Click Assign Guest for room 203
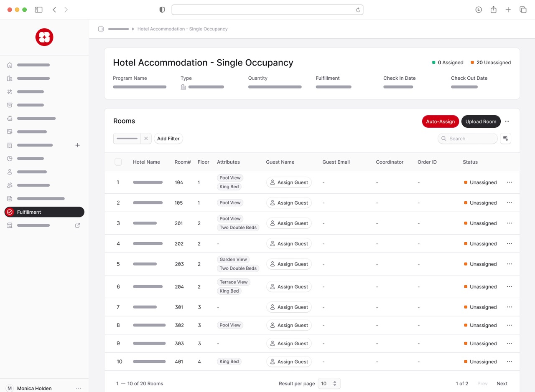 pyautogui.click(x=289, y=264)
